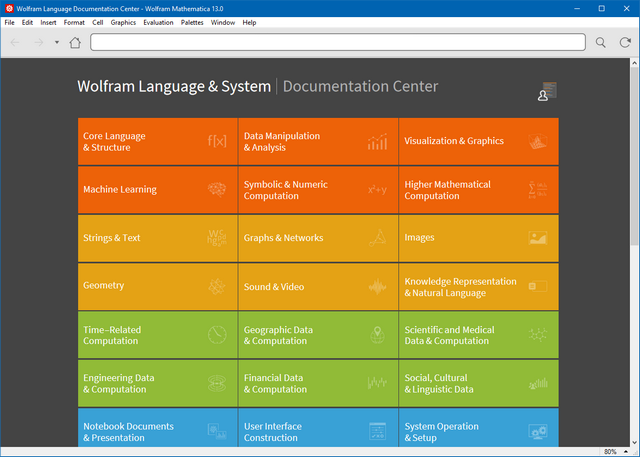Go back using the left arrow
Viewport: 640px width, 457px height.
tap(15, 43)
